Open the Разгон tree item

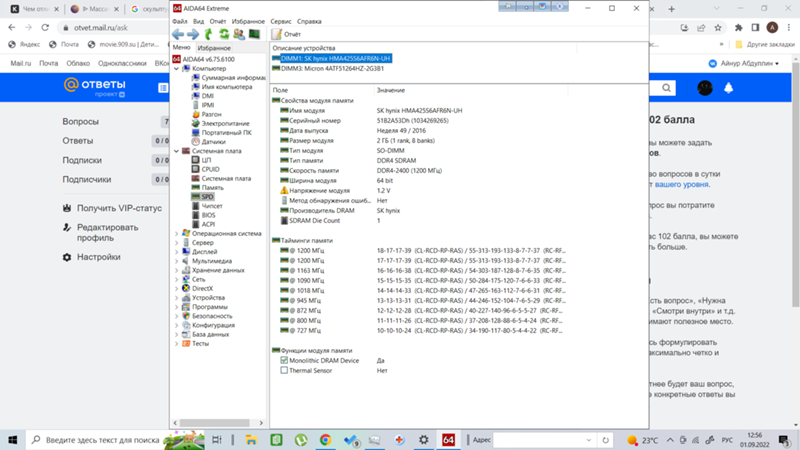pyautogui.click(x=207, y=114)
